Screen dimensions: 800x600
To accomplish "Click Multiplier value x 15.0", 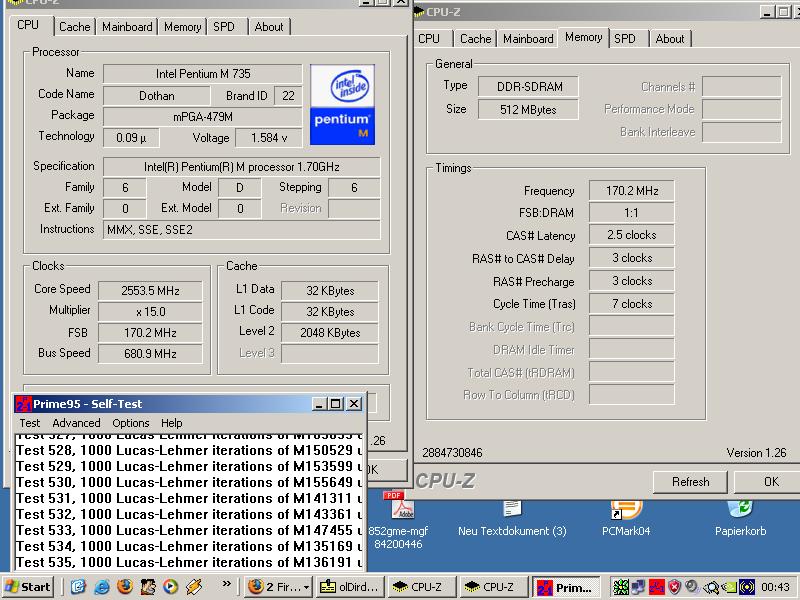I will [x=150, y=312].
